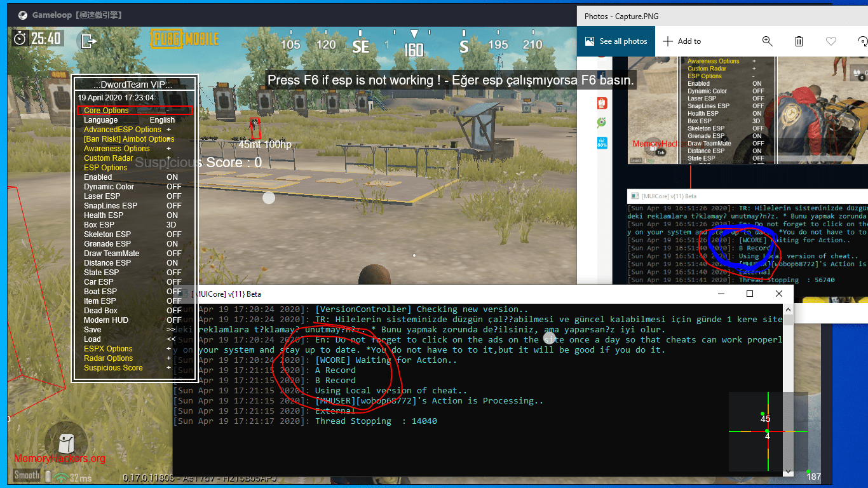Image resolution: width=868 pixels, height=488 pixels.
Task: Toggle Car ESP in the DwordTeam menu
Action: tap(132, 282)
